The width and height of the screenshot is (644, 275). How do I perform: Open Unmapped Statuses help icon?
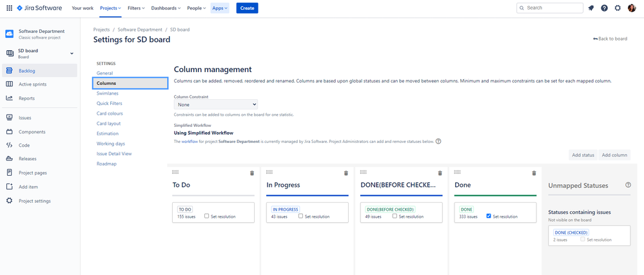[x=628, y=185]
